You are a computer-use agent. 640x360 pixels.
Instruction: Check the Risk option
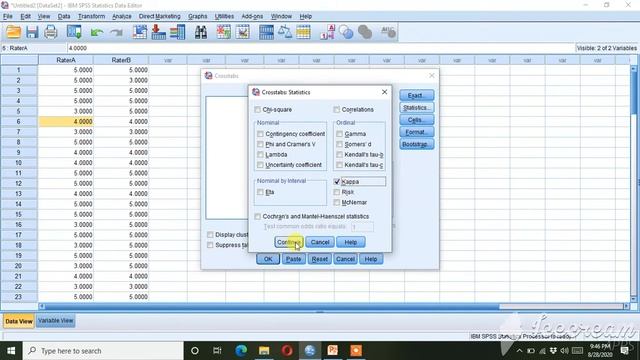tap(337, 192)
